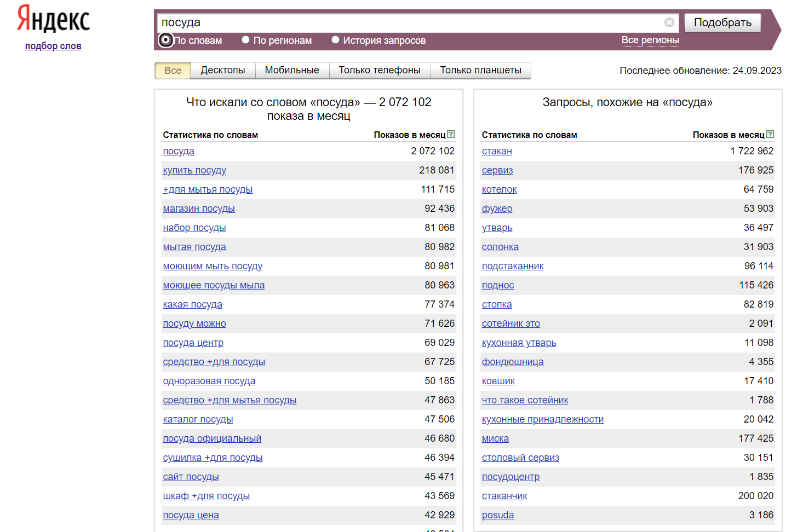Open help icon next to right 'Показов в месяц'

point(770,134)
